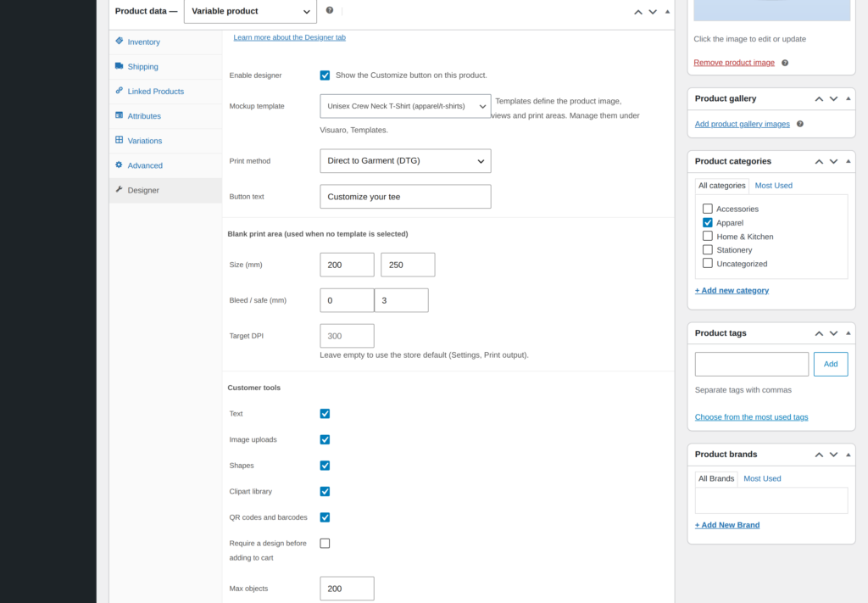Open the Attributes tab
868x603 pixels.
[165, 115]
